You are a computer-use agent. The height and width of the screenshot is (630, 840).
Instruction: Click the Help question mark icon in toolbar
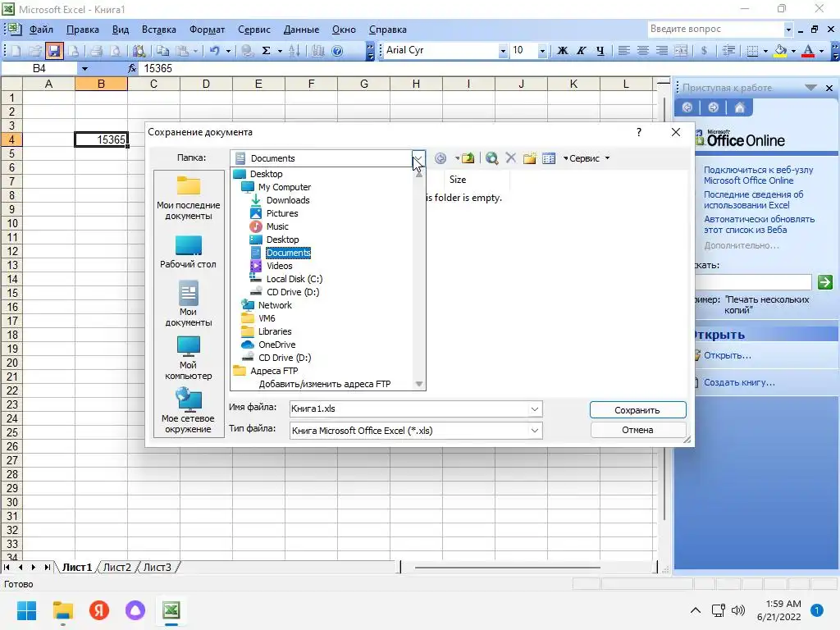click(x=337, y=50)
